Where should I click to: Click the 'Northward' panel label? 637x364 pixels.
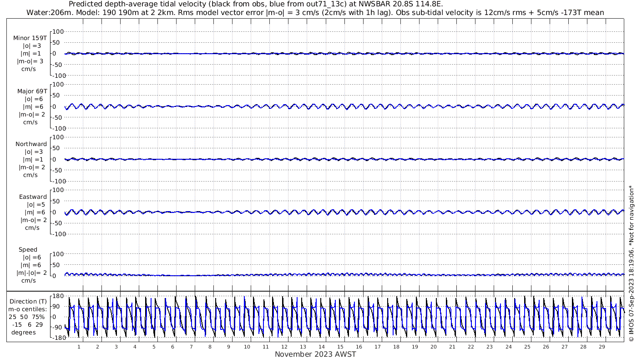pos(31,144)
